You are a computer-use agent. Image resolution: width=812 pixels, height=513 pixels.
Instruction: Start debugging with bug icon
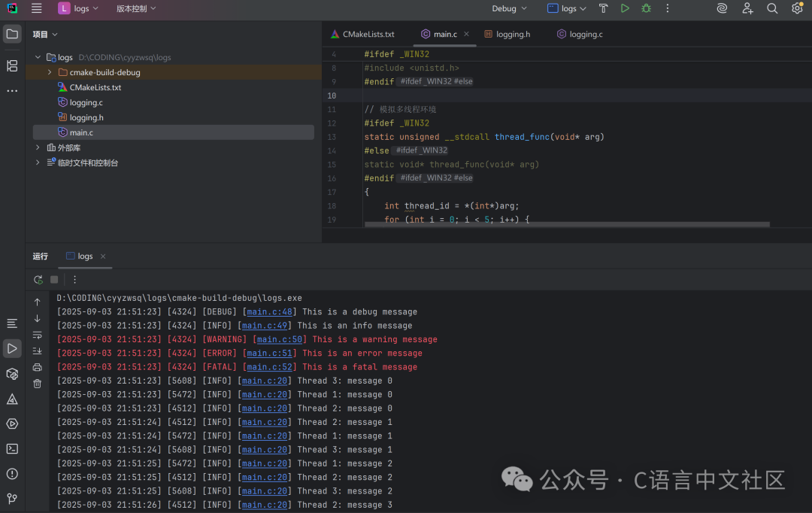[x=647, y=8]
